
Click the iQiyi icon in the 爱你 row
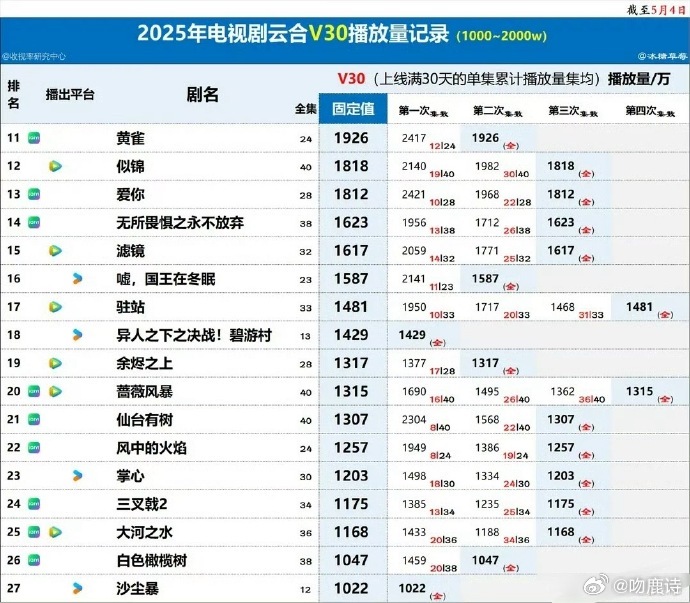(x=34, y=195)
